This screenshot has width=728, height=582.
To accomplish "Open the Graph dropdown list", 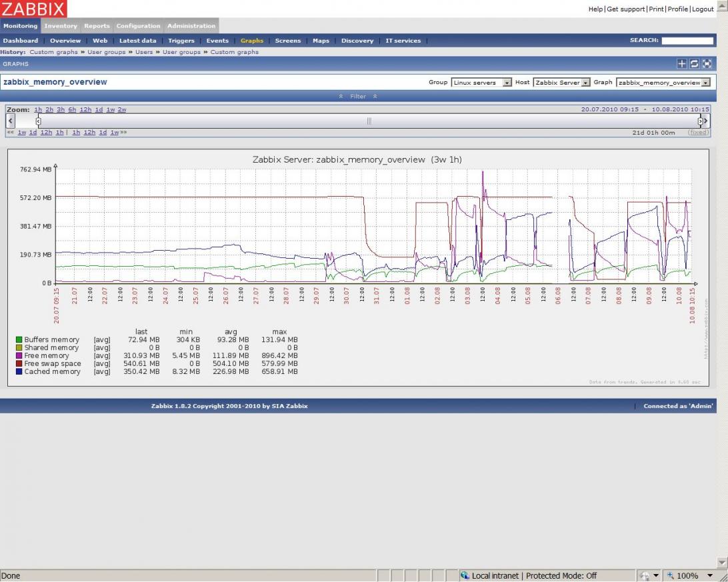I will 663,83.
